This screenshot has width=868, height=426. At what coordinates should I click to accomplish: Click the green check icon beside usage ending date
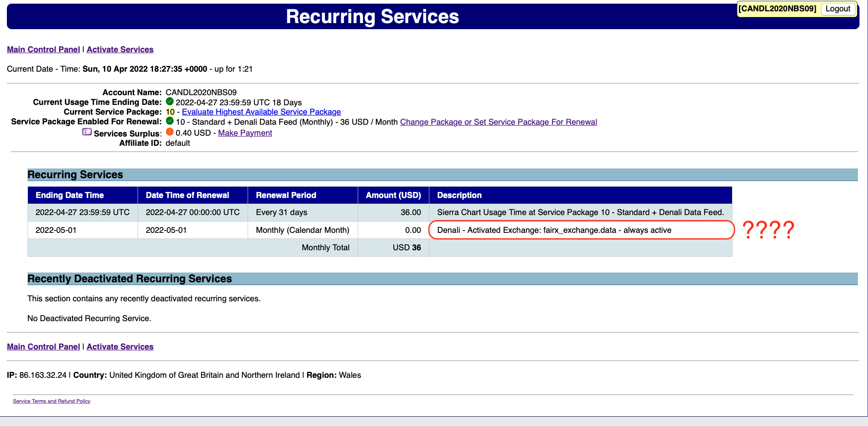pyautogui.click(x=170, y=102)
